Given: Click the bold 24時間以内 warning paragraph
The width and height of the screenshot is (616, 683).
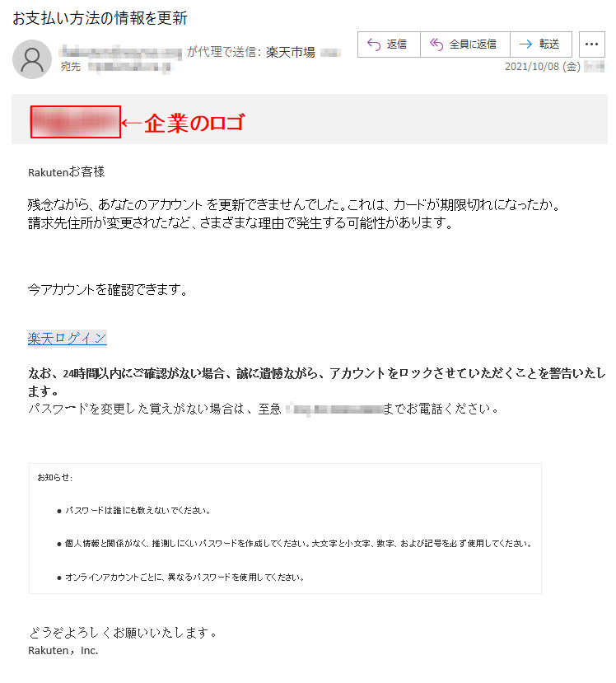Looking at the screenshot, I should tap(316, 382).
